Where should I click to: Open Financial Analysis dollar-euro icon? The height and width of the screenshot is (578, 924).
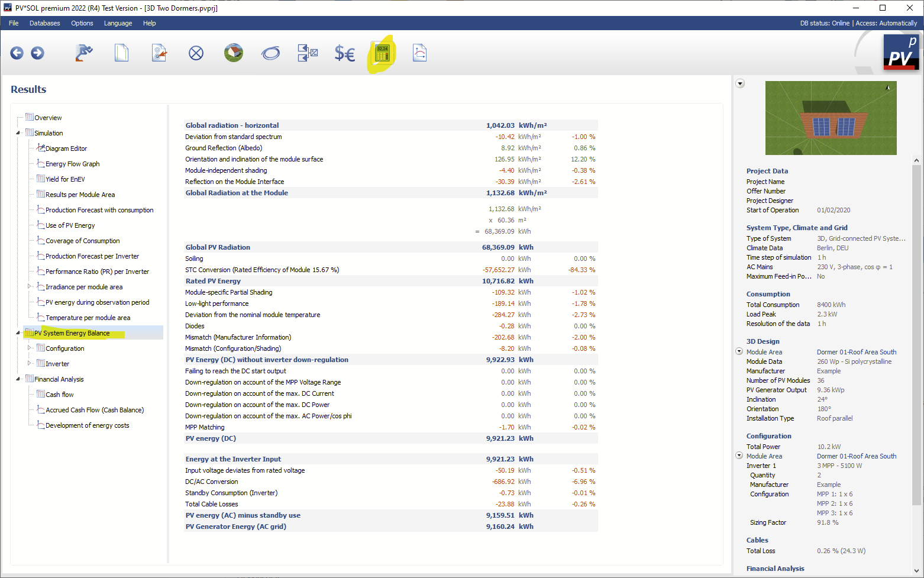(x=344, y=53)
